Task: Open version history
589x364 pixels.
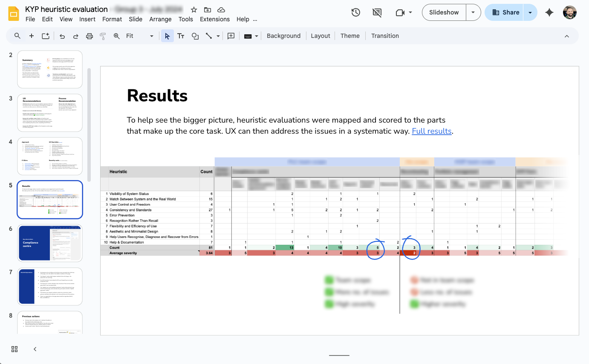Action: (x=355, y=12)
